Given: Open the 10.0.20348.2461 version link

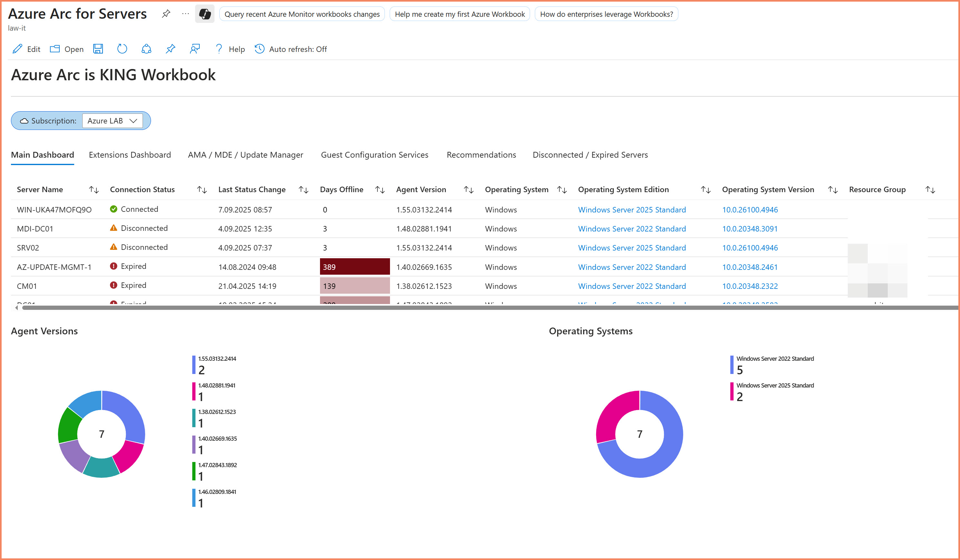Looking at the screenshot, I should click(750, 267).
